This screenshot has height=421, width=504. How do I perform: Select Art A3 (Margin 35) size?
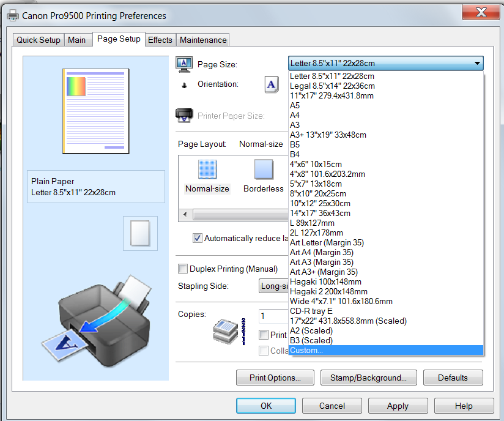pyautogui.click(x=386, y=262)
